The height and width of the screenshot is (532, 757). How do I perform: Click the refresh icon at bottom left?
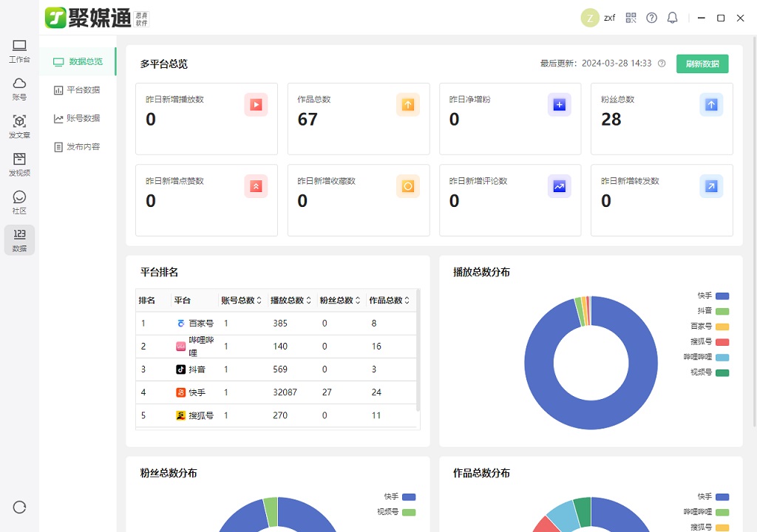tap(19, 508)
